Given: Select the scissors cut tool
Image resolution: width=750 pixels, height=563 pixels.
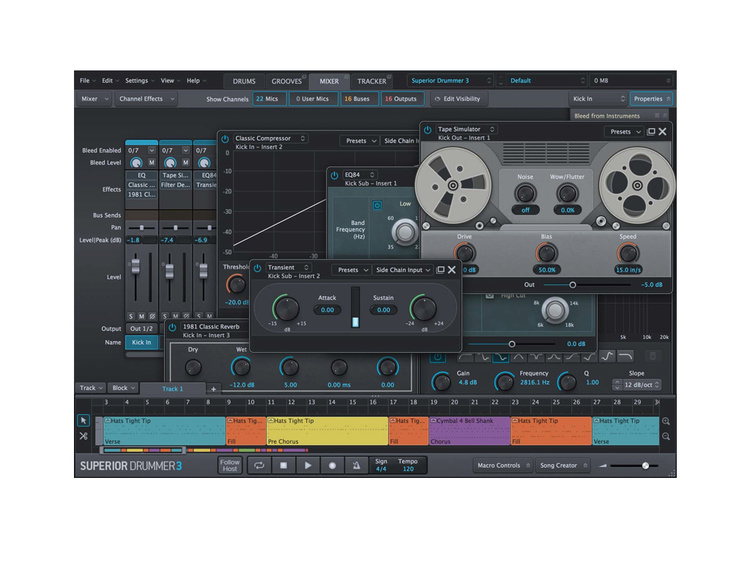Looking at the screenshot, I should [x=83, y=436].
